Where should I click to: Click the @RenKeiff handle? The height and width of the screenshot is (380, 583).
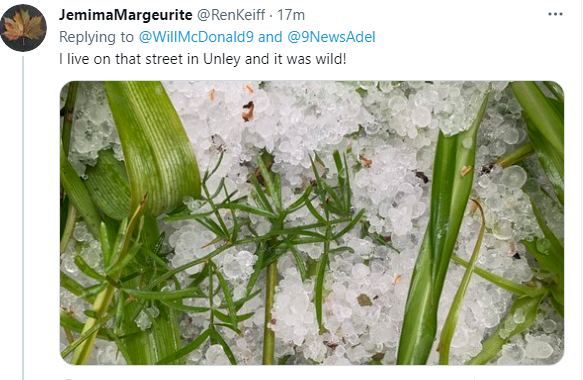pos(231,15)
